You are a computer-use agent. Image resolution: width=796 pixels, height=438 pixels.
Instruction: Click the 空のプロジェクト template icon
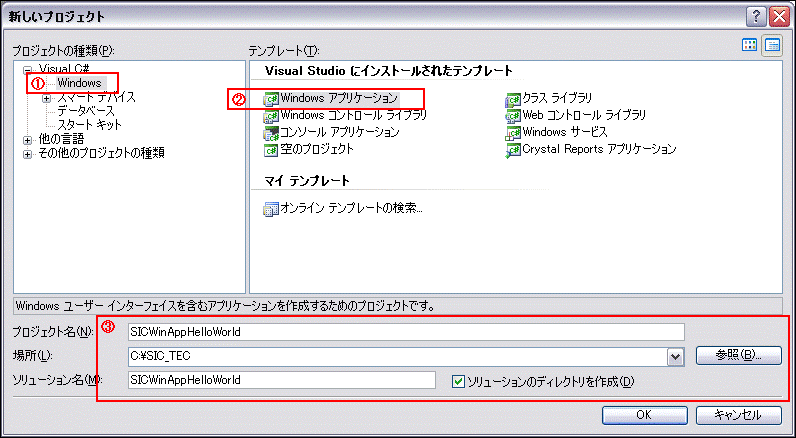pos(271,150)
